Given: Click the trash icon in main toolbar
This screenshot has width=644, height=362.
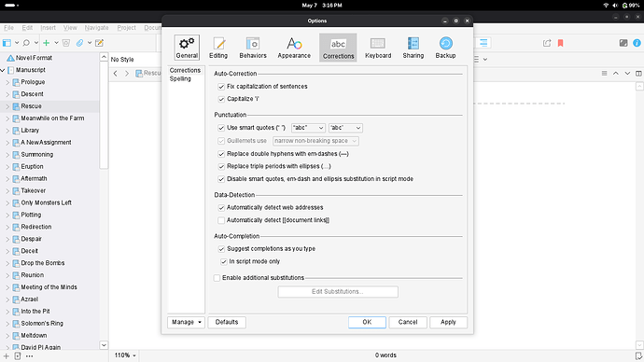Looking at the screenshot, I should pos(66,43).
